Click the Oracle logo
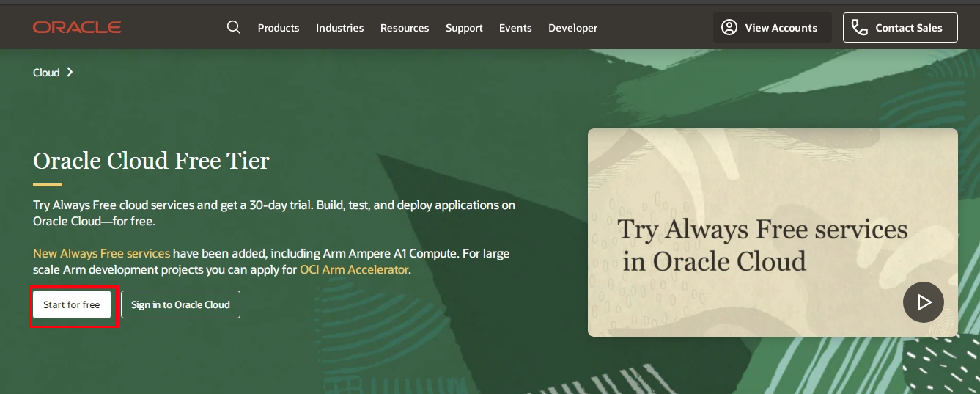This screenshot has height=394, width=980. 77,27
